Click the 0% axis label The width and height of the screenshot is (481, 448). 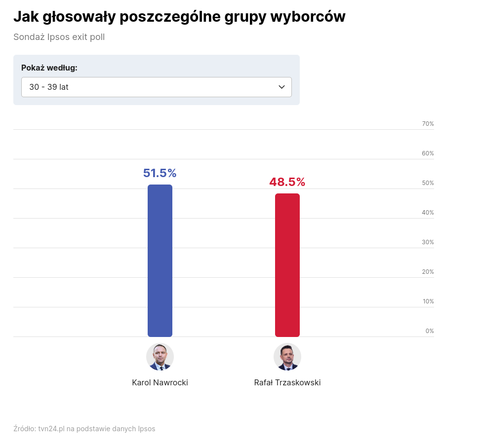click(x=430, y=331)
